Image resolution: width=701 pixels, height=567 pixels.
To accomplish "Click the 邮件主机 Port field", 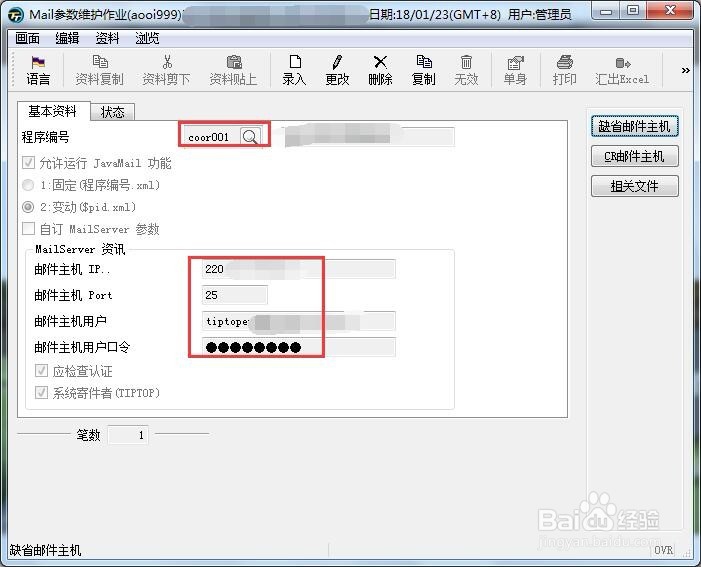I will click(235, 295).
